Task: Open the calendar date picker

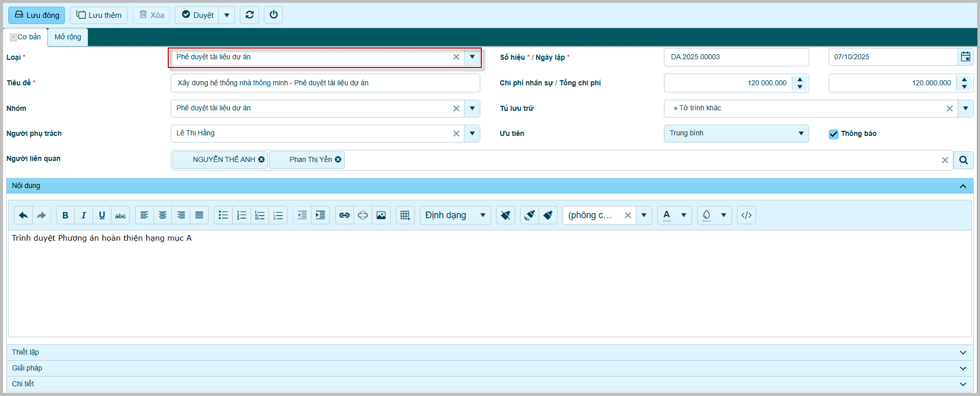Action: click(965, 57)
